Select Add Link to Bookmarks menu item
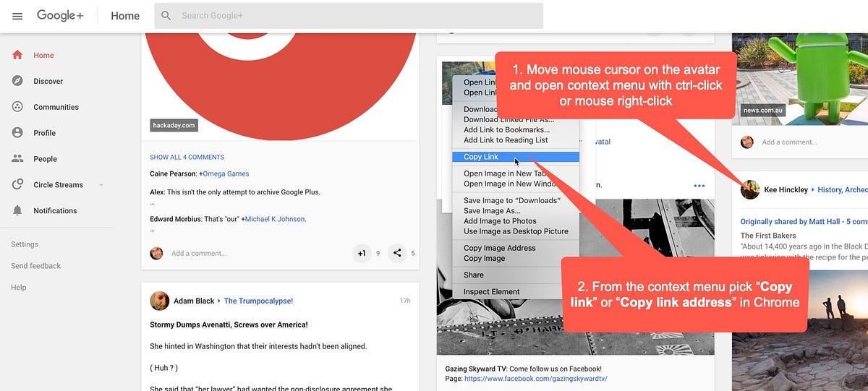Screen dimensions: 868x391 point(516,130)
